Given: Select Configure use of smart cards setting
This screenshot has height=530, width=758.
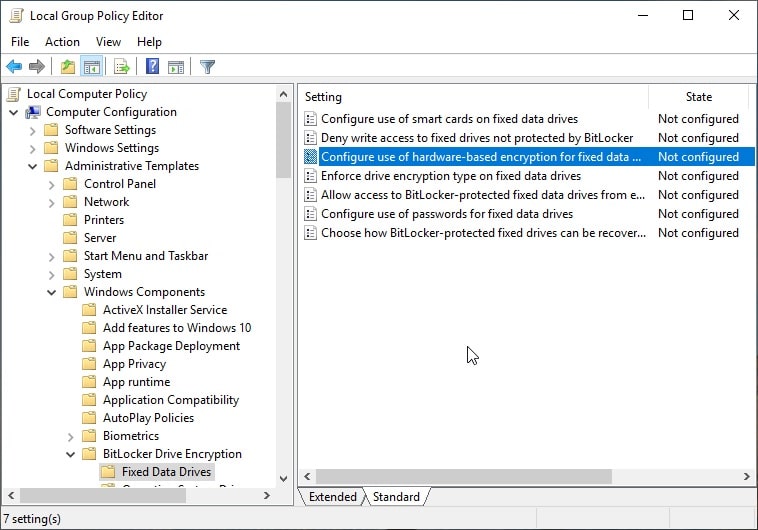Looking at the screenshot, I should (449, 119).
